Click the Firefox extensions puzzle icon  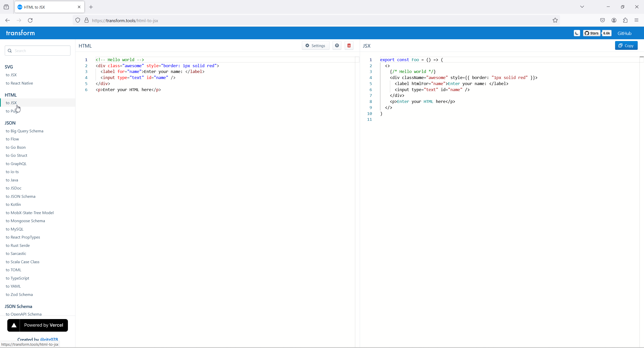tap(625, 20)
